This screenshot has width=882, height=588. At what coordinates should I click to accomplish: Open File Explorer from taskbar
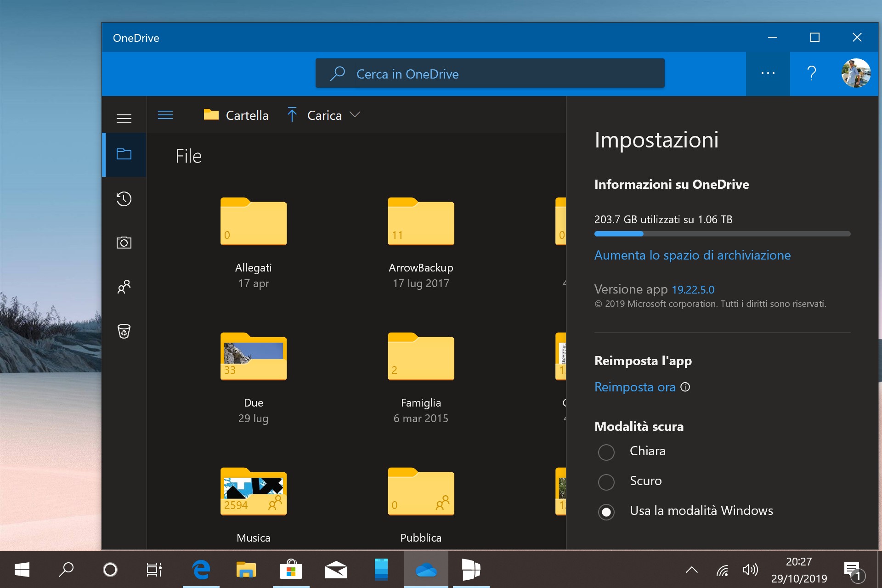pyautogui.click(x=246, y=570)
